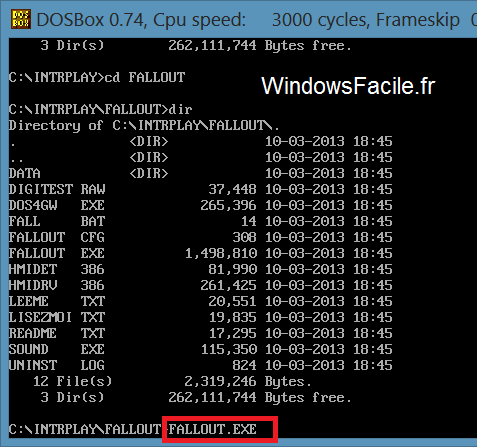
Task: Select the LEEME text file name
Action: [x=29, y=301]
